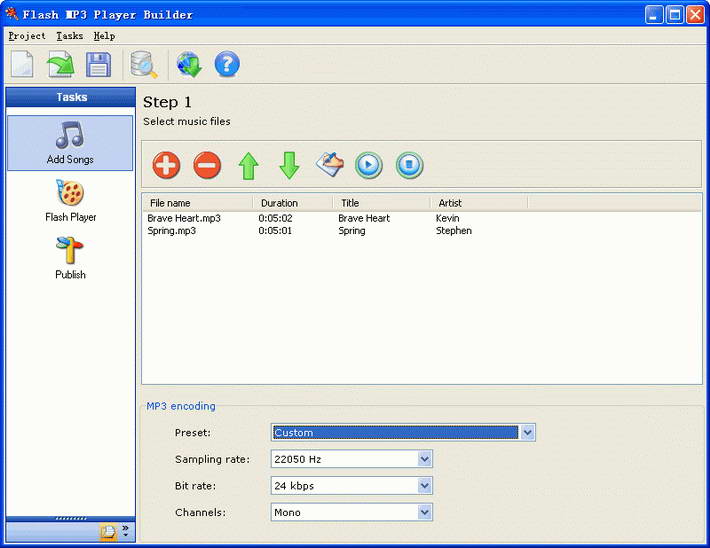710x548 pixels.
Task: Open the Tasks menu
Action: (70, 36)
